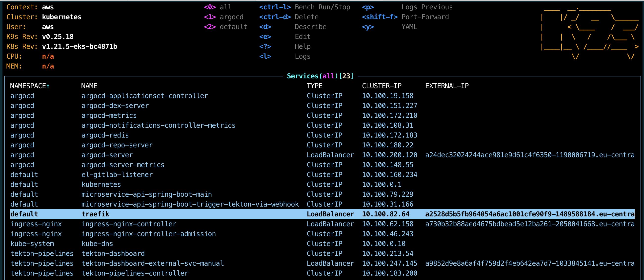Select the tekton-dashboard-external-svc-manual row
Screen dimensions: 644x280
coord(153,263)
